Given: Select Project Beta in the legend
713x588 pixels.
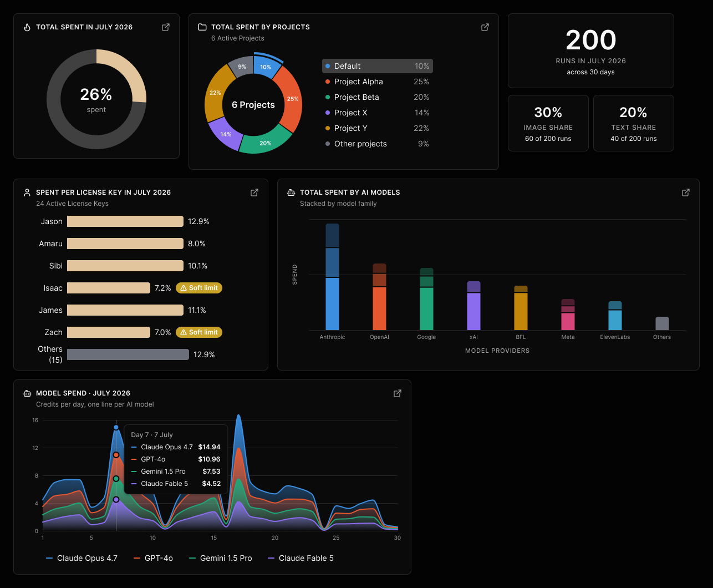Looking at the screenshot, I should coord(378,97).
